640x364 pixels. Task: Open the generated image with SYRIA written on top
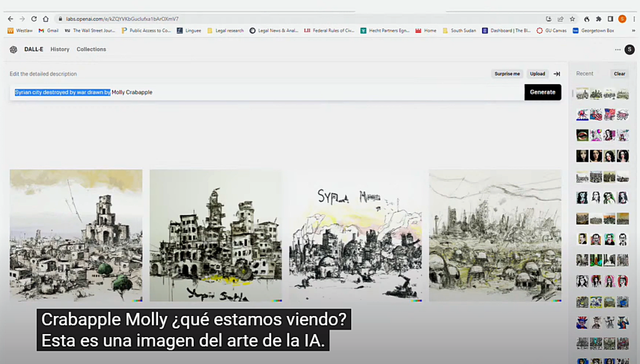356,235
